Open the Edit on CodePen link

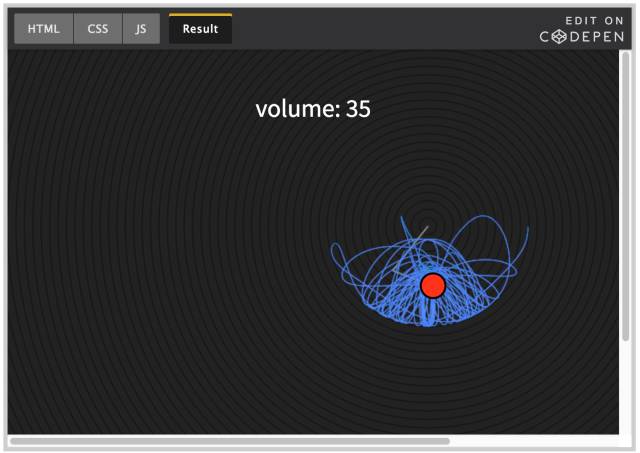pyautogui.click(x=582, y=29)
